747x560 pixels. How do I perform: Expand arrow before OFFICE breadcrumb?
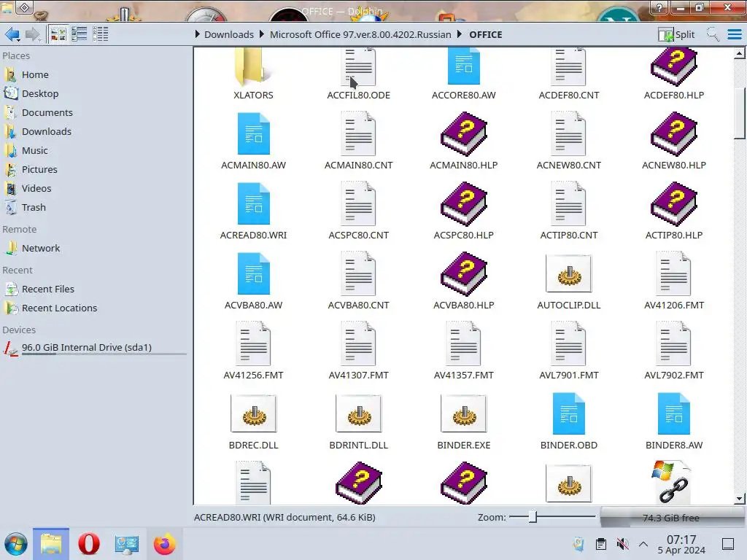tap(460, 34)
